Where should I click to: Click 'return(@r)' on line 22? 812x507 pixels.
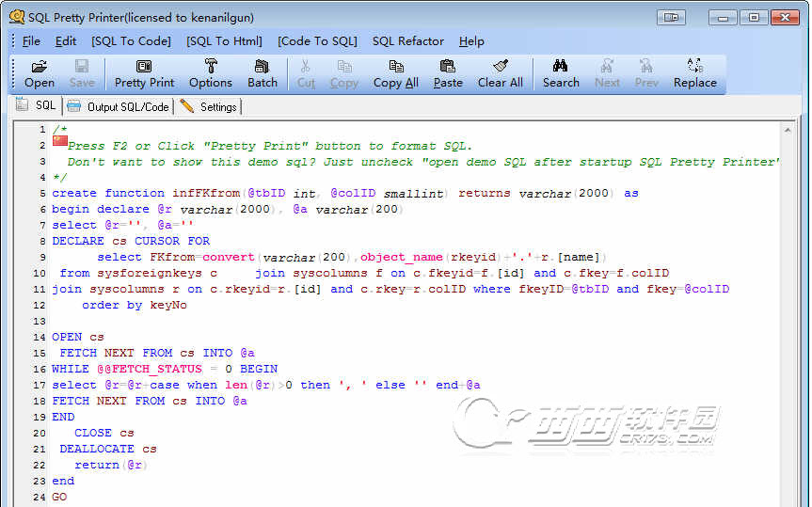tap(111, 465)
